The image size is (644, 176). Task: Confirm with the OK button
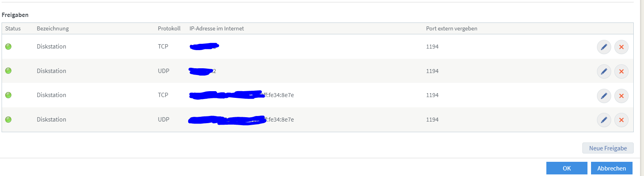click(x=567, y=168)
